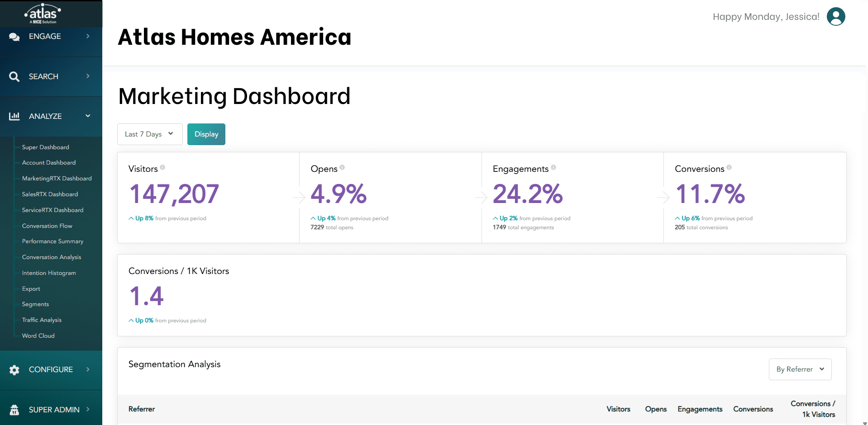Sort by the Opens column header
Viewport: 868px width, 425px height.
pos(656,409)
